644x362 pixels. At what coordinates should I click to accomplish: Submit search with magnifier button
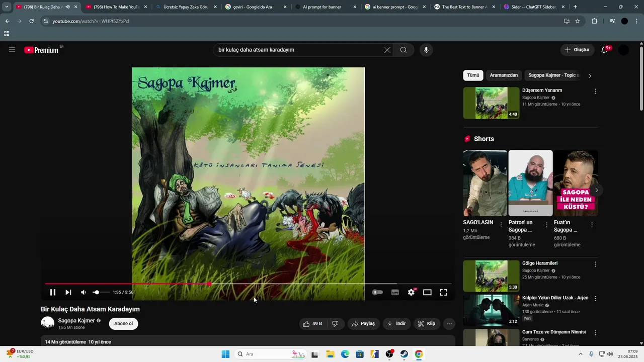click(404, 50)
